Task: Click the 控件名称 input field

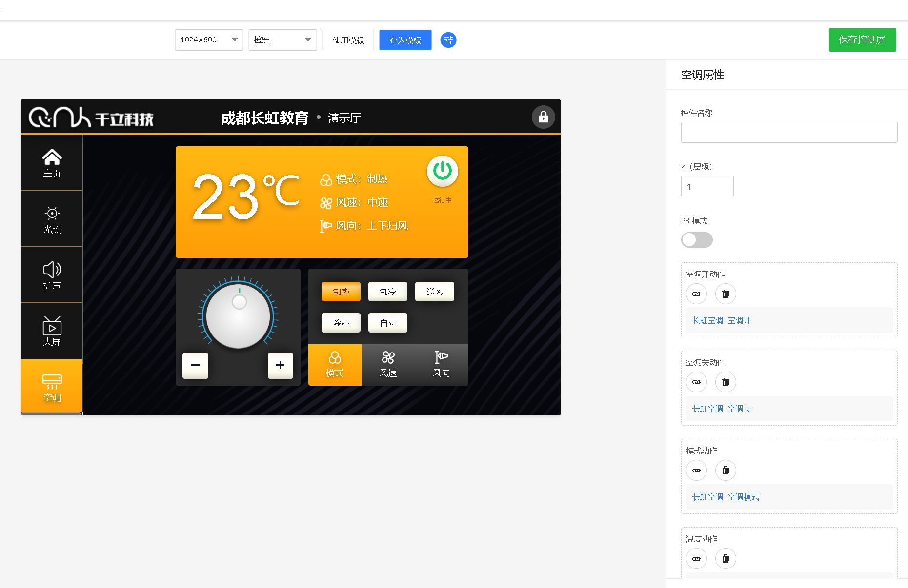Action: [789, 133]
